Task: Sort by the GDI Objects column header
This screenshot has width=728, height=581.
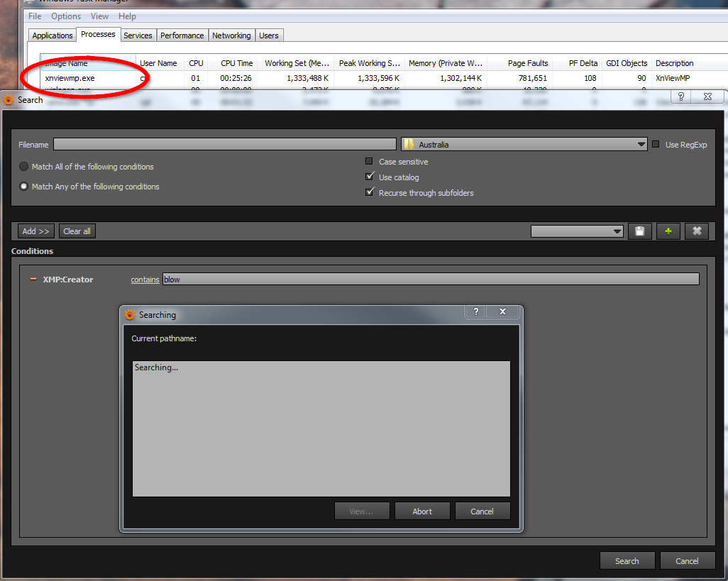Action: (627, 63)
